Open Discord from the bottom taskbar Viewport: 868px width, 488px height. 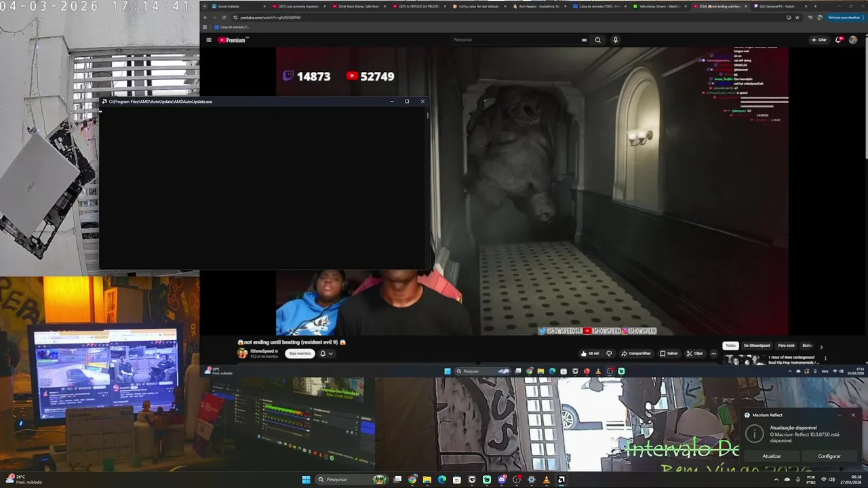[x=502, y=480]
